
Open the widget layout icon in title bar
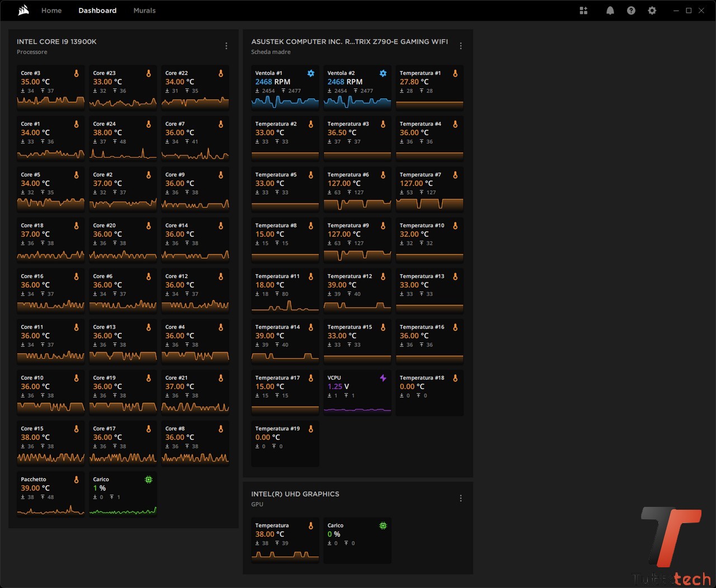(x=583, y=11)
